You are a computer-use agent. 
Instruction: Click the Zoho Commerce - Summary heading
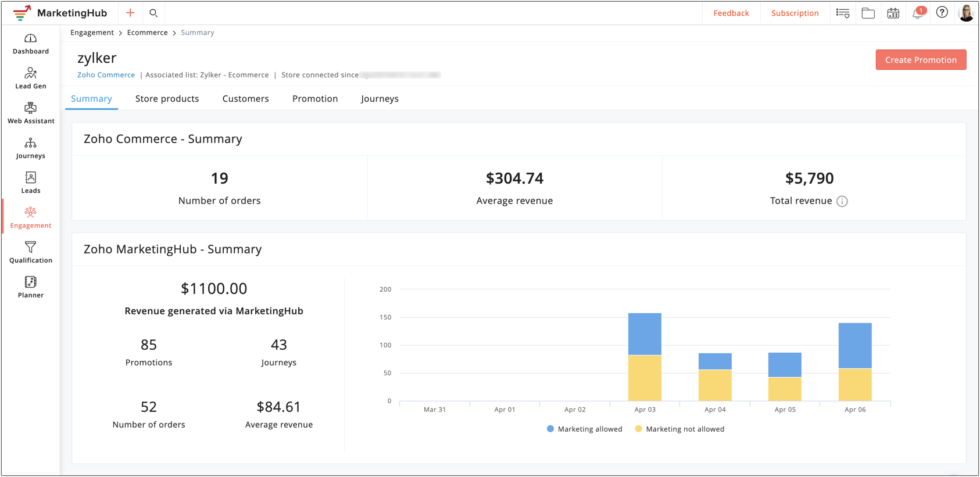click(x=163, y=139)
